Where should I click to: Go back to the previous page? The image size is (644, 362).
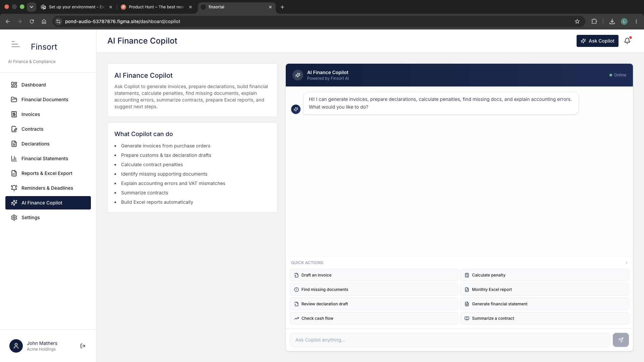coord(8,21)
